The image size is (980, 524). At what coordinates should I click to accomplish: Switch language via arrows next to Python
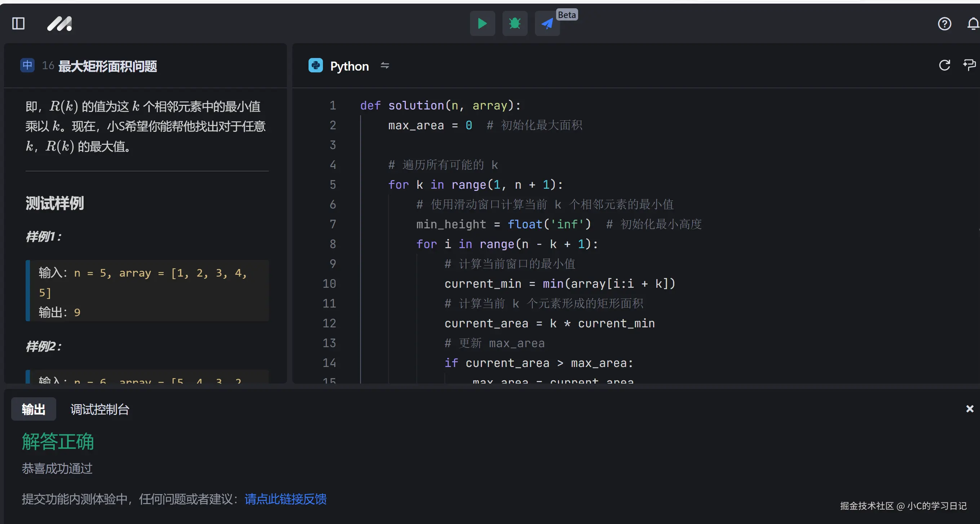pyautogui.click(x=385, y=66)
